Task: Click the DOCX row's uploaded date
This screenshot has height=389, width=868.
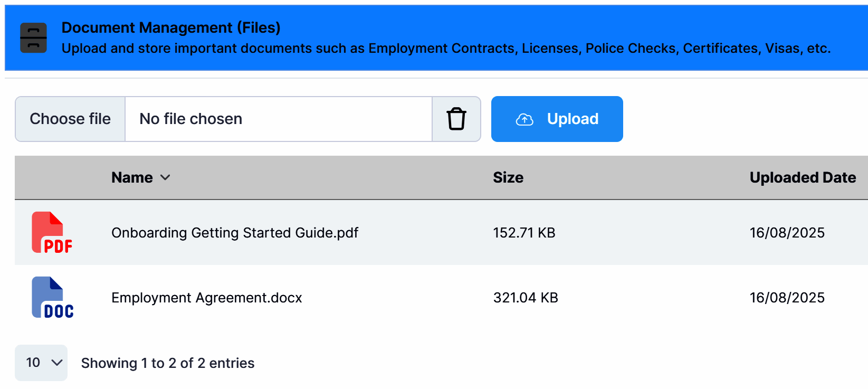Action: (x=787, y=298)
